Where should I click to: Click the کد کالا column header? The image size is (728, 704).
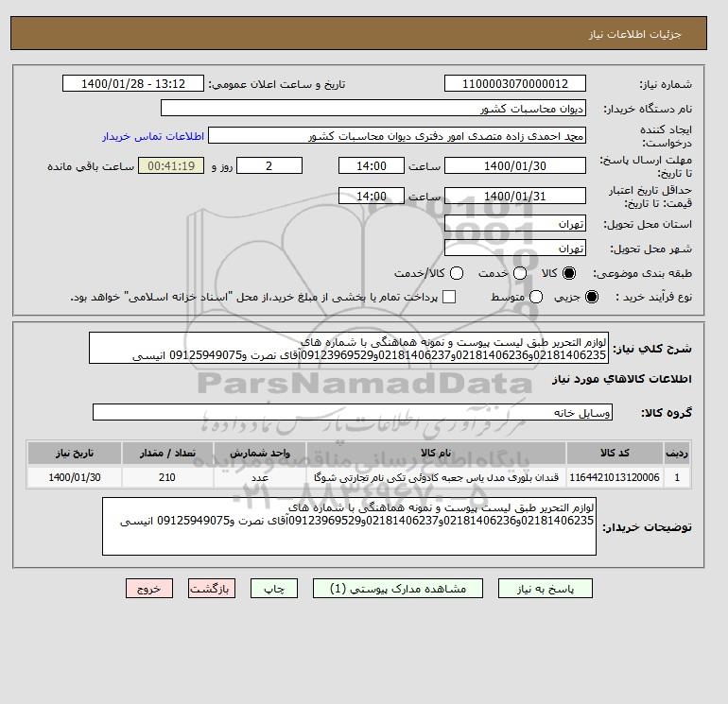[x=615, y=453]
